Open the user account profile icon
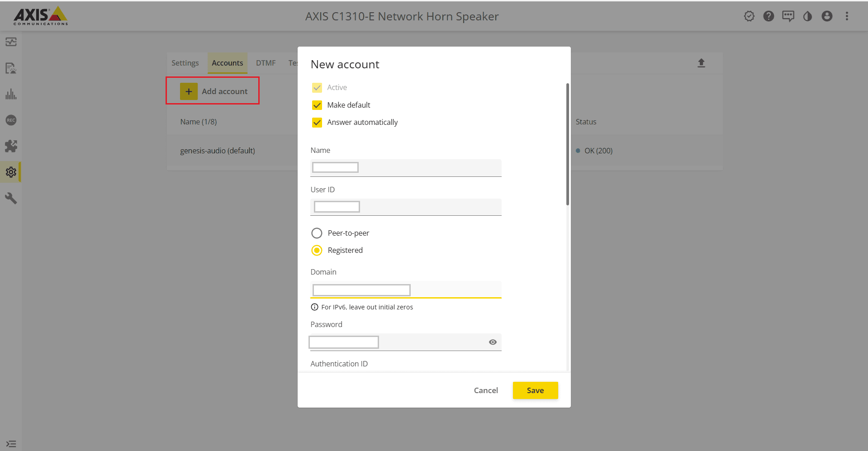This screenshot has width=868, height=451. tap(827, 16)
